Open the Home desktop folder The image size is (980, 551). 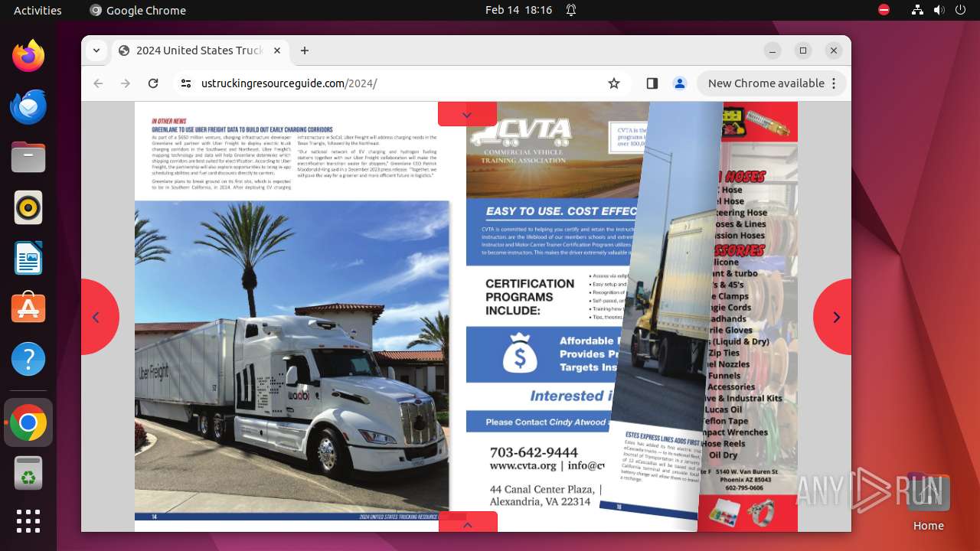tap(928, 501)
